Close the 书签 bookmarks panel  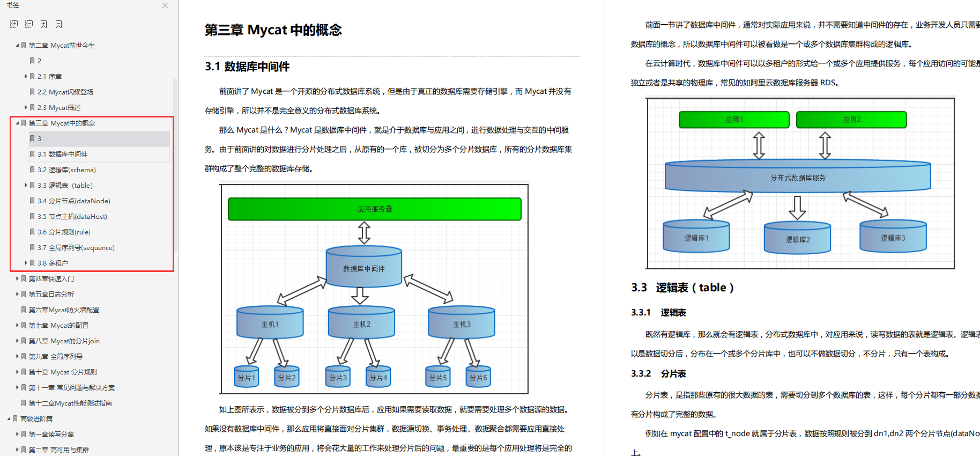[165, 5]
